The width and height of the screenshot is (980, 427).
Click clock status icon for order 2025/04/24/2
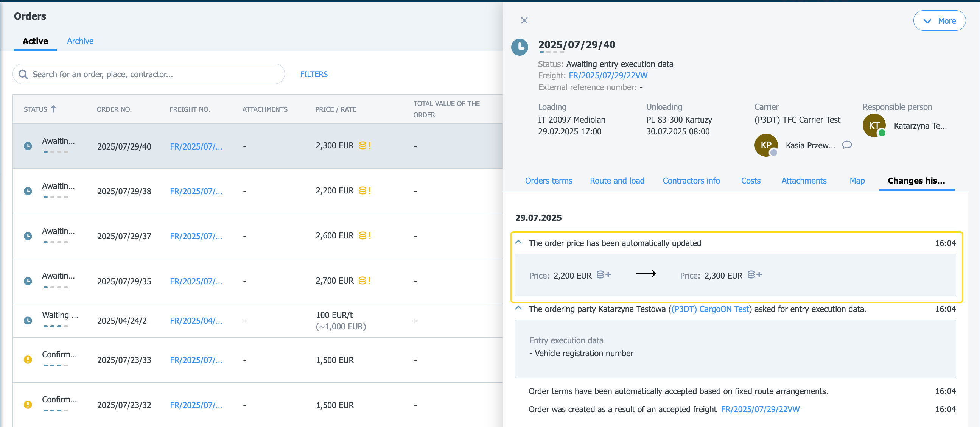click(28, 321)
